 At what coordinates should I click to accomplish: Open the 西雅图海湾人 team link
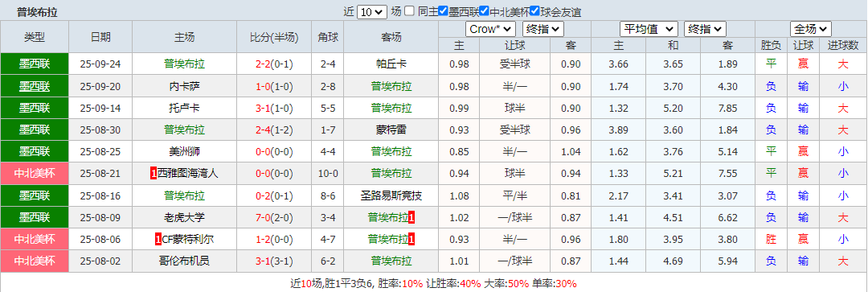188,174
